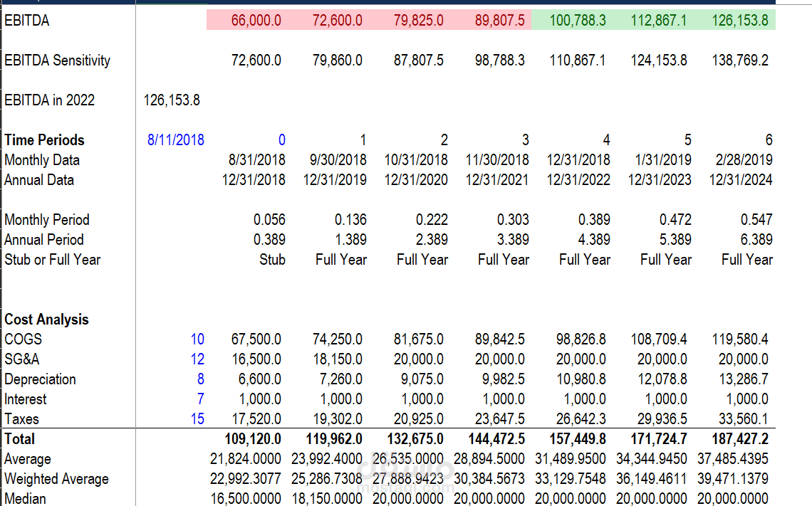This screenshot has width=812, height=506.
Task: Click EBITDA Sensitivity value 138,769.2
Action: tap(740, 60)
